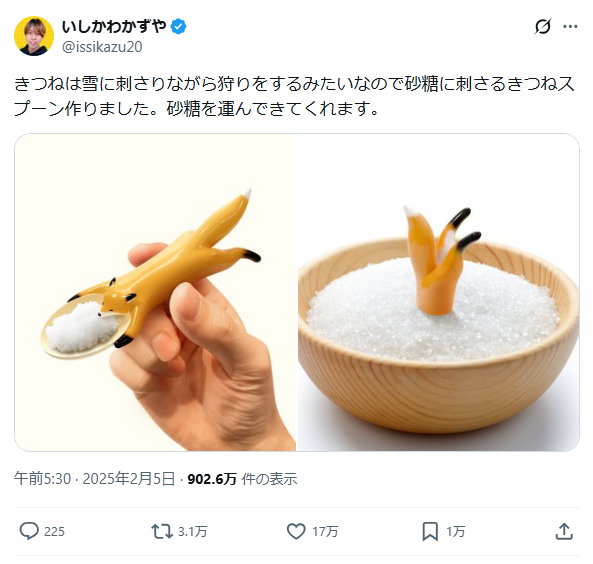Screen dimensions: 593x564
Task: Click the 17万 likes count
Action: coord(325,531)
